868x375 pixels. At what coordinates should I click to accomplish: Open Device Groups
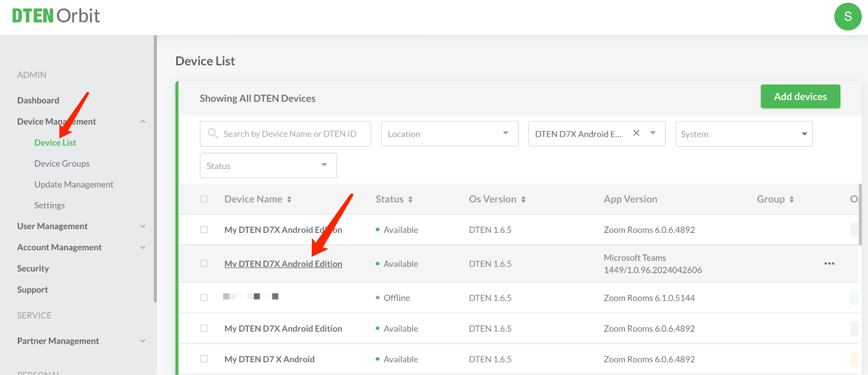tap(62, 163)
